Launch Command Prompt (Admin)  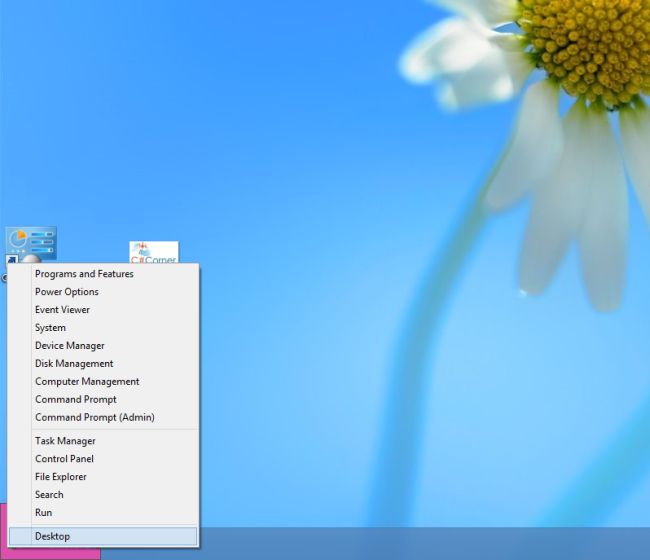pos(103,417)
